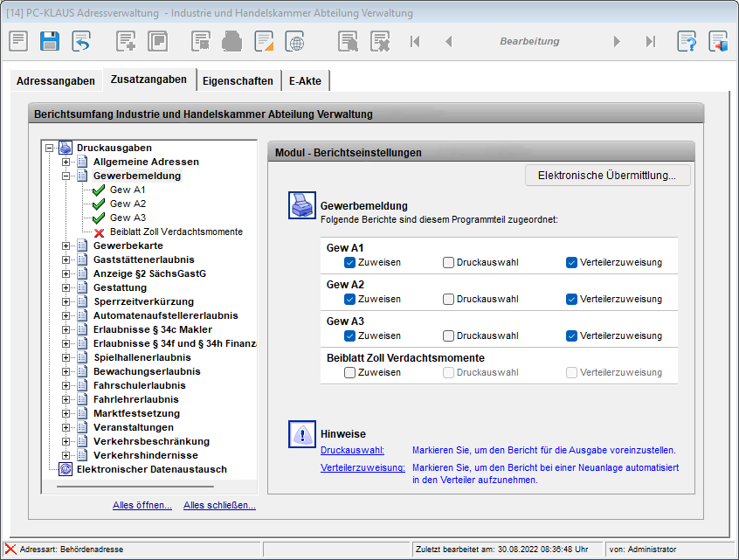
Task: Click the delete record X icon
Action: (379, 41)
